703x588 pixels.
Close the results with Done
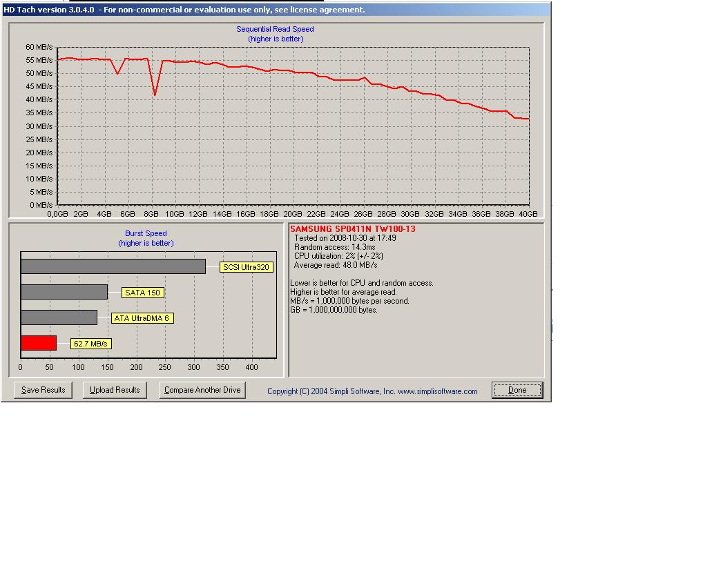(517, 390)
